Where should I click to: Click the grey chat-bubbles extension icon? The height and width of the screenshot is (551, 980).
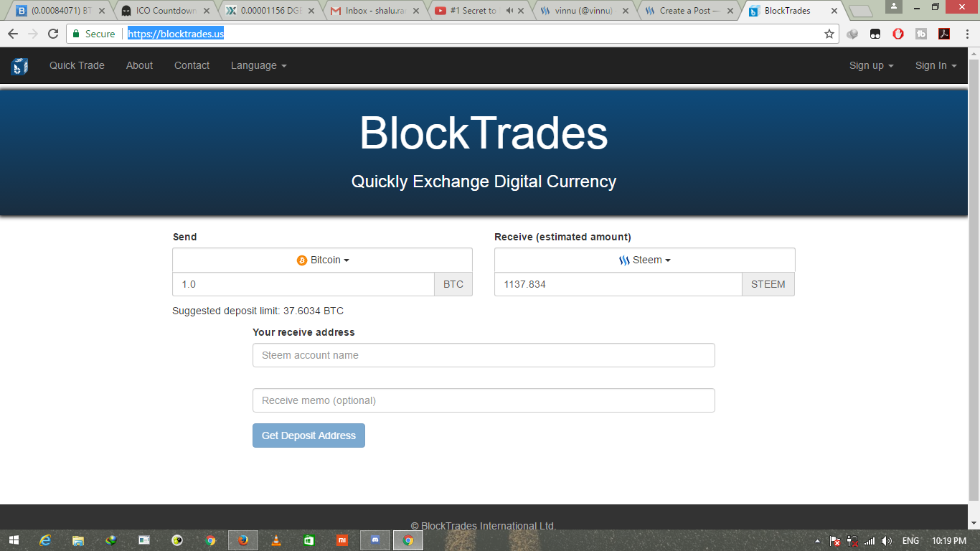[x=852, y=34]
